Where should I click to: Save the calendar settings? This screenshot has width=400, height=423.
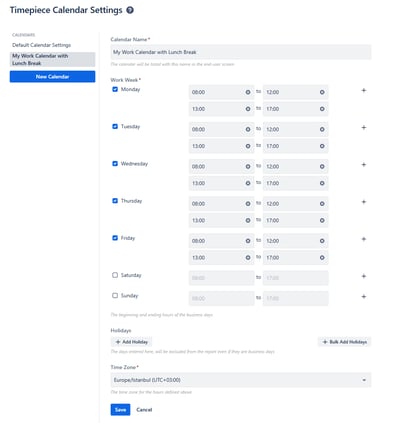click(x=120, y=410)
